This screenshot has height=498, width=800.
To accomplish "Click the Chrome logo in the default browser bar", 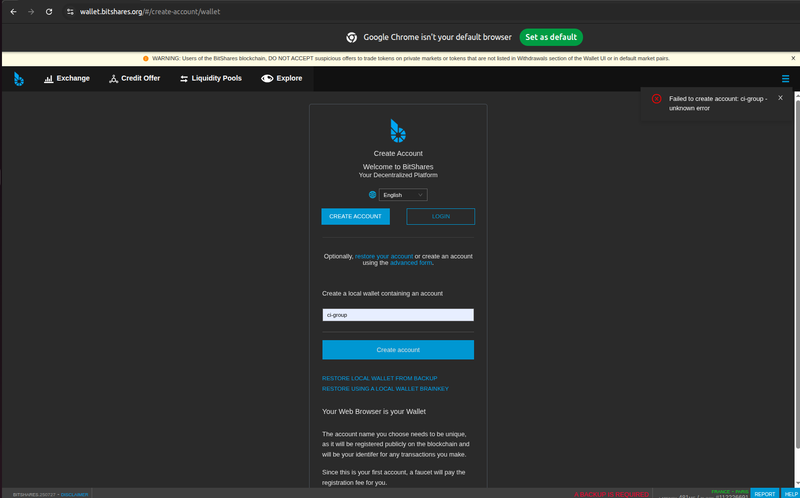I will pyautogui.click(x=351, y=37).
